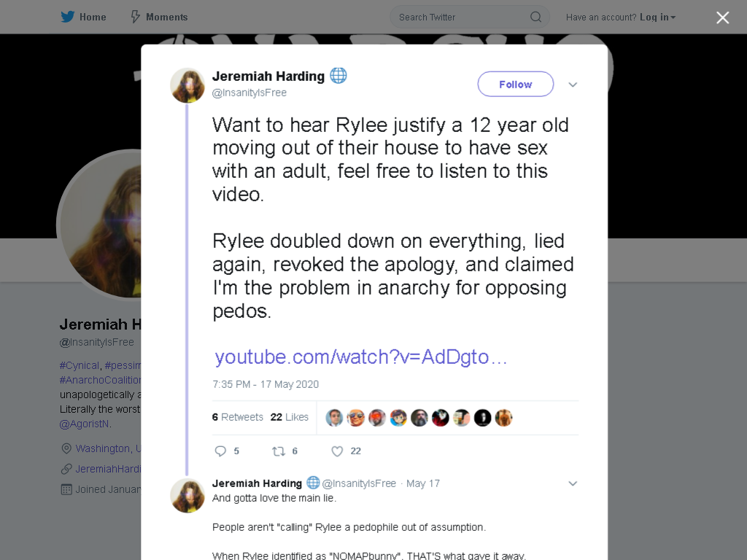Click the link icon beside JeremiahHardi
The image size is (747, 560).
pos(66,469)
